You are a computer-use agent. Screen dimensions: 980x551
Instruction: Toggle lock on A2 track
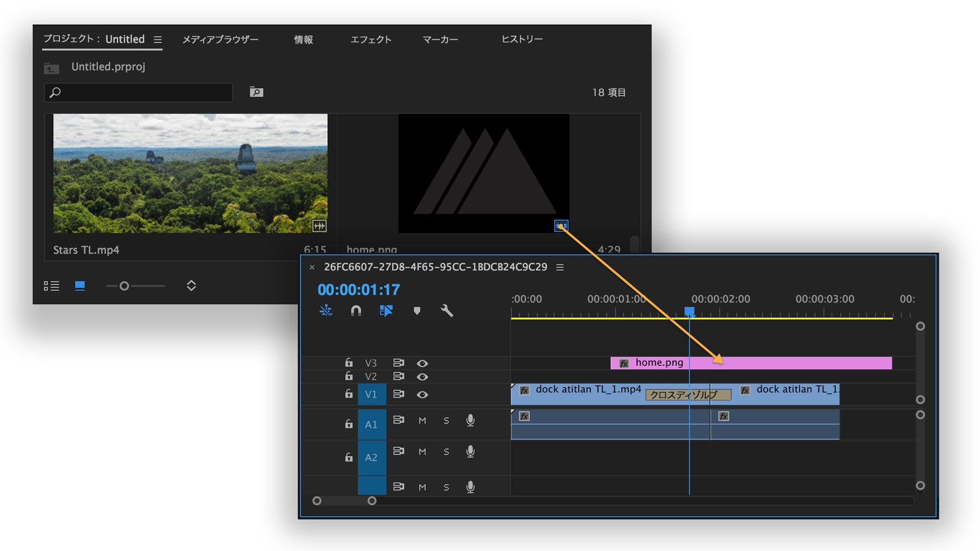(349, 457)
